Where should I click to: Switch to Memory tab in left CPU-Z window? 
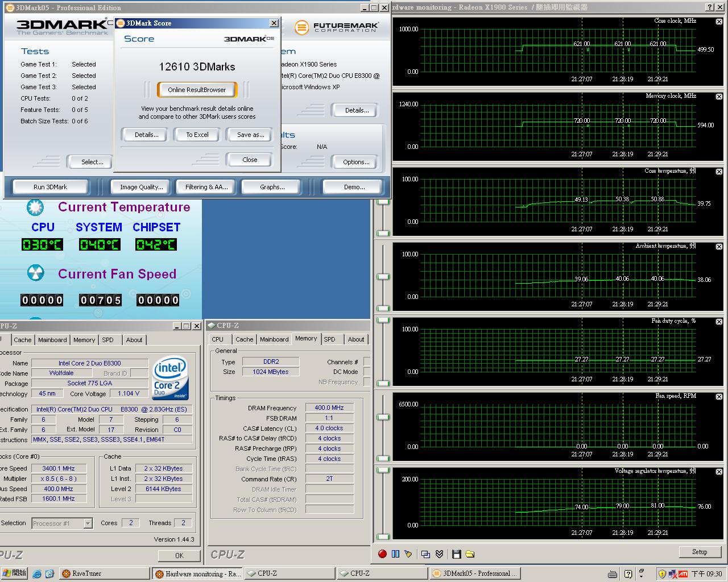(x=84, y=340)
